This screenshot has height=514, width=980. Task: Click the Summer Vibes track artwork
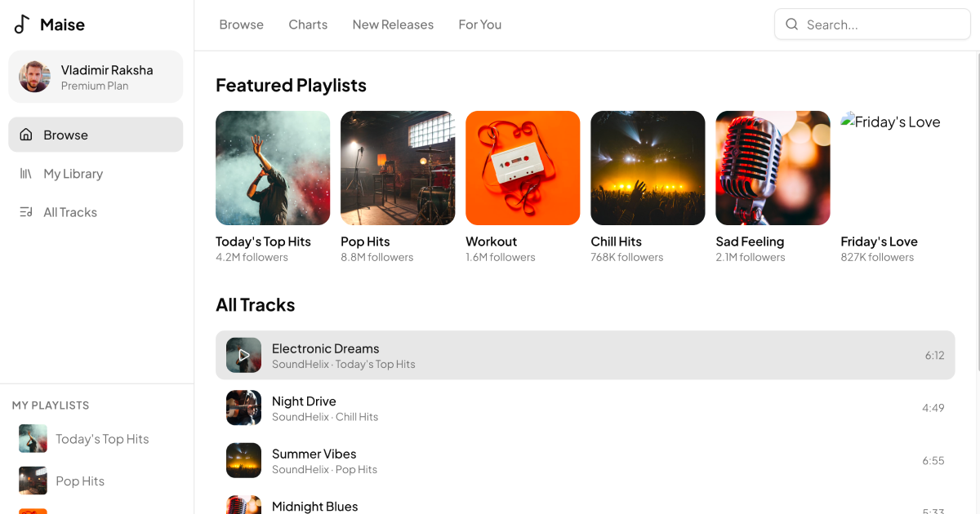[x=243, y=460]
